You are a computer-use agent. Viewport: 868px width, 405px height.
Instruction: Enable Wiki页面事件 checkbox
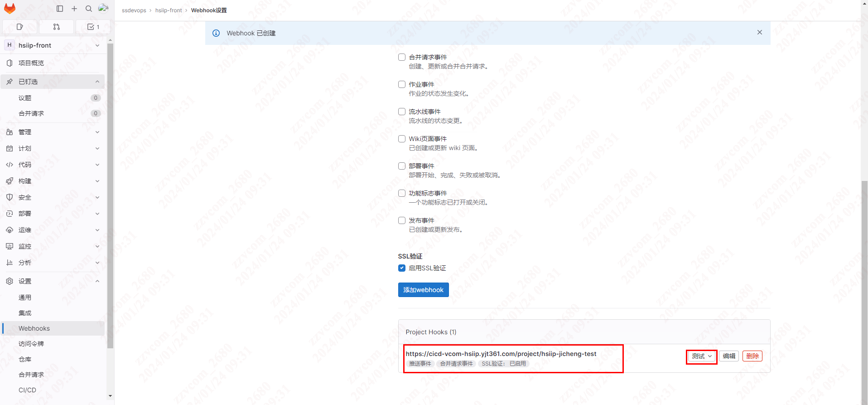pos(401,139)
